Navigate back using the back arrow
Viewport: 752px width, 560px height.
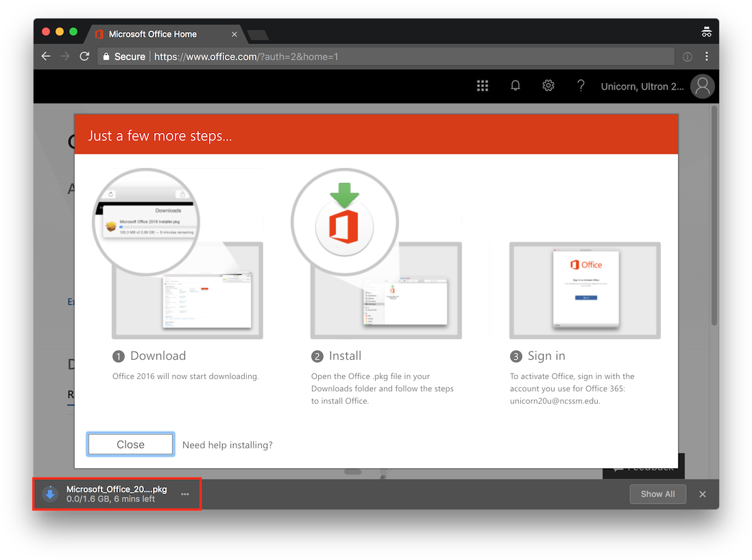[x=46, y=56]
